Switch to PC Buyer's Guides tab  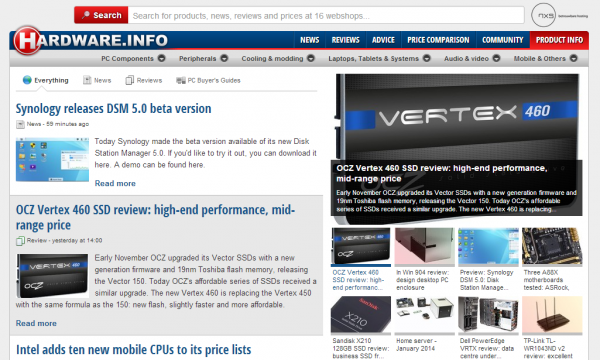pyautogui.click(x=208, y=80)
